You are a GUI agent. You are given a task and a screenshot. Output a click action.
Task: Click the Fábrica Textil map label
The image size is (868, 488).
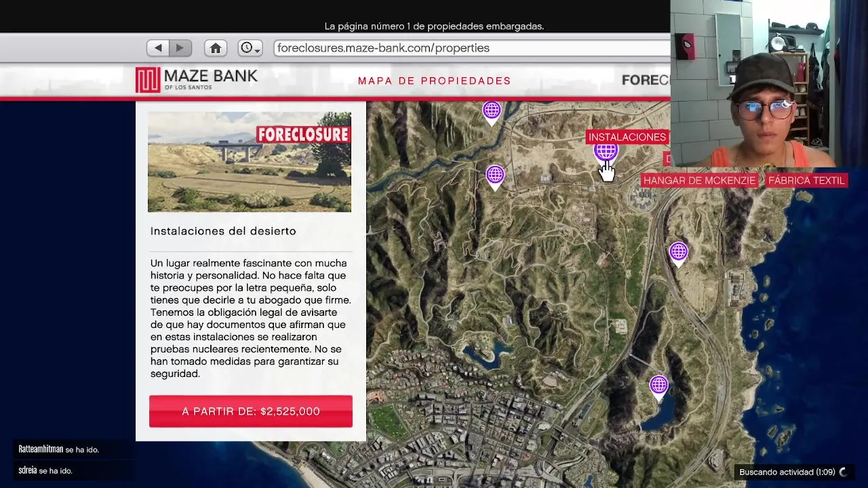806,180
